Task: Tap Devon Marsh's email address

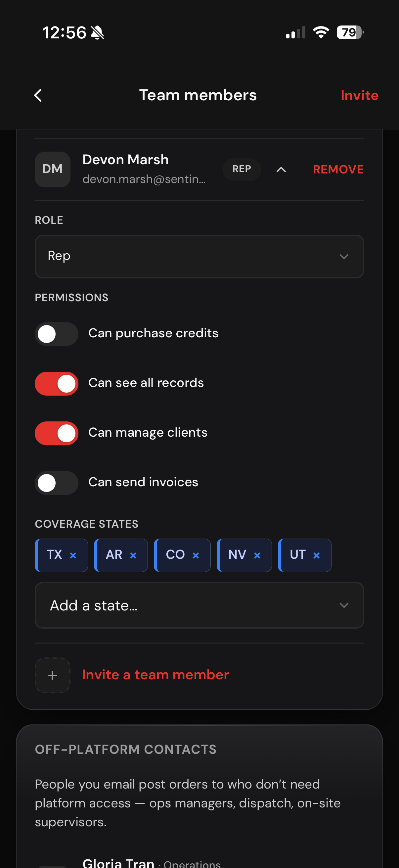Action: coord(144,179)
